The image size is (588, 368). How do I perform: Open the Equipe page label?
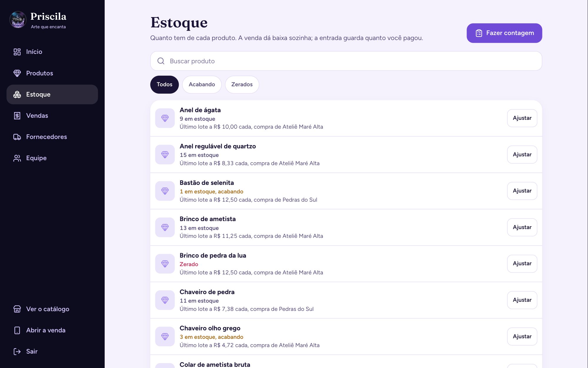[36, 158]
